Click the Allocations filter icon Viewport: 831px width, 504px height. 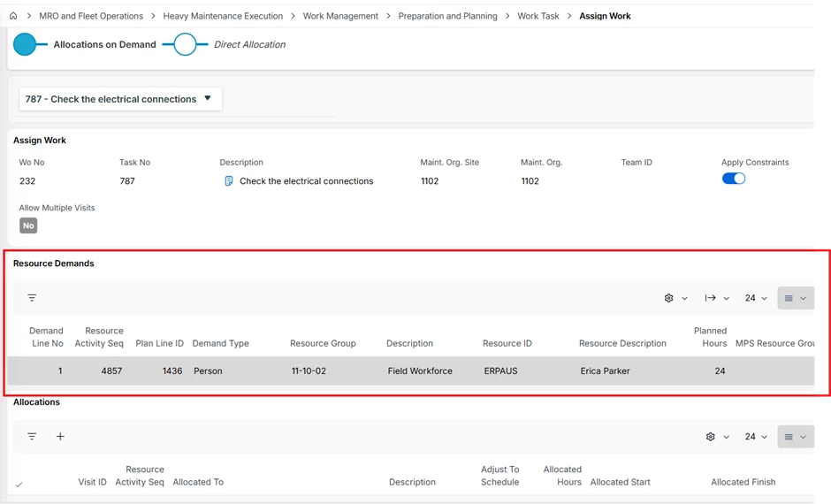[x=32, y=437]
